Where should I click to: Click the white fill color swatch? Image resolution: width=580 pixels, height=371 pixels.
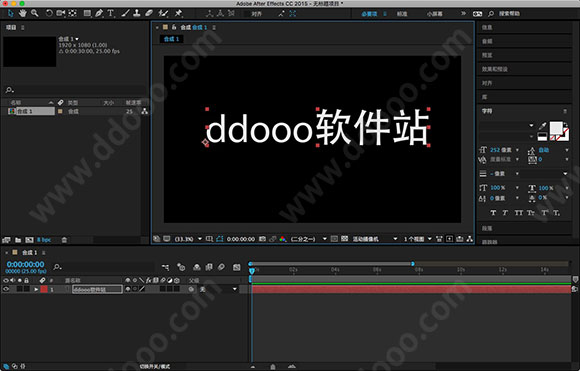(556, 128)
